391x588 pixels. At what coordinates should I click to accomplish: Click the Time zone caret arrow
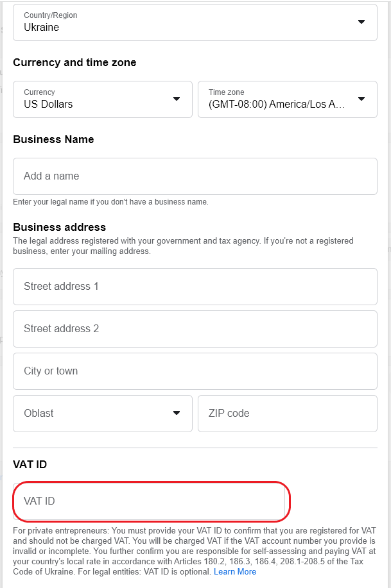point(361,99)
